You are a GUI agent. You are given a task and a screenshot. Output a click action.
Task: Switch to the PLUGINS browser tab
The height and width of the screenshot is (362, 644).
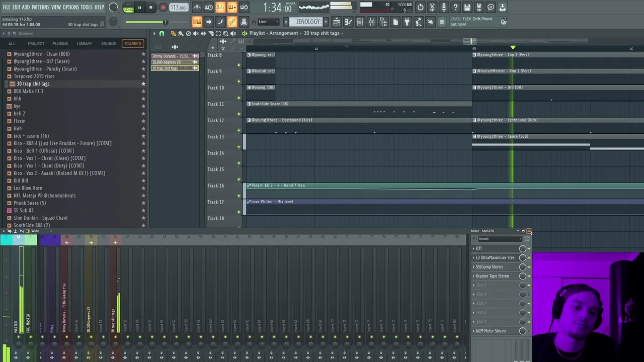point(60,44)
